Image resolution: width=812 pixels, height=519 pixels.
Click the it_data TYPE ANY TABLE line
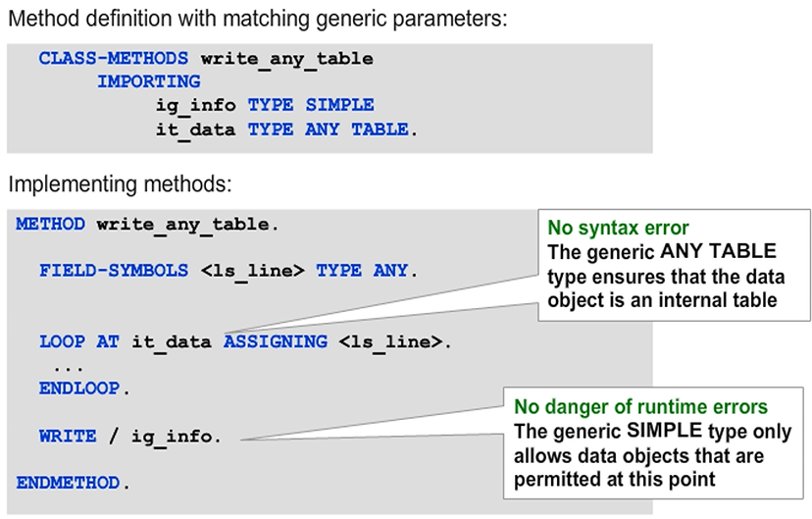[286, 129]
